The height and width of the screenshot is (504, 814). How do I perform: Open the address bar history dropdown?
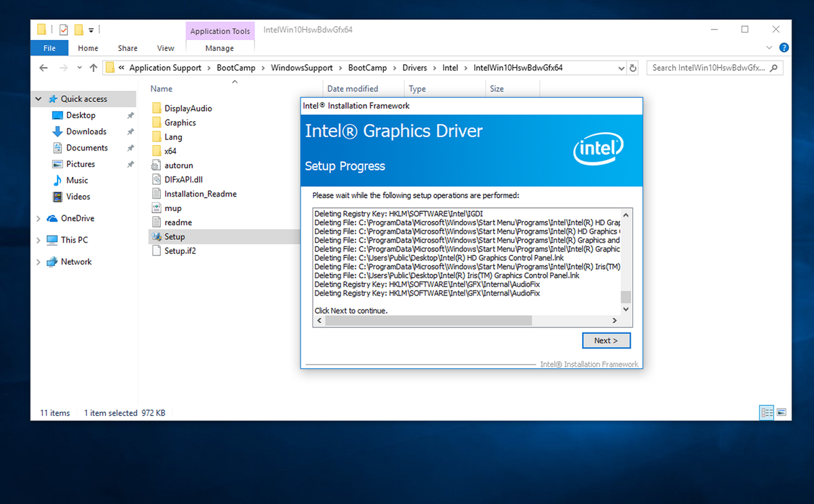pos(621,68)
